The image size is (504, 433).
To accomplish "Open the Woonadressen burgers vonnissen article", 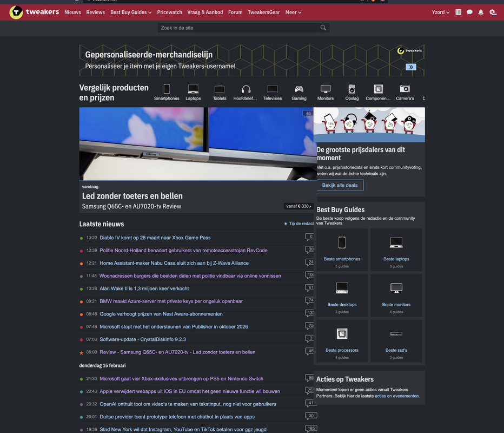I will click(190, 275).
